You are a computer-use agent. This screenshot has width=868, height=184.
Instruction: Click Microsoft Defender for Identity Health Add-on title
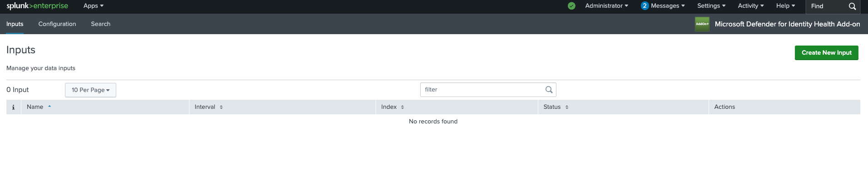787,24
